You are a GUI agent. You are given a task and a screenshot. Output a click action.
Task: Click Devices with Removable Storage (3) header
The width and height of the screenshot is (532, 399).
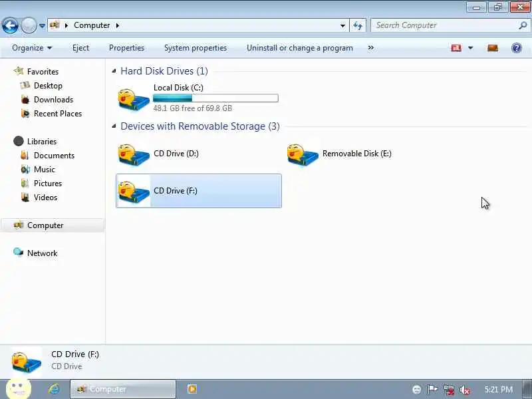200,126
